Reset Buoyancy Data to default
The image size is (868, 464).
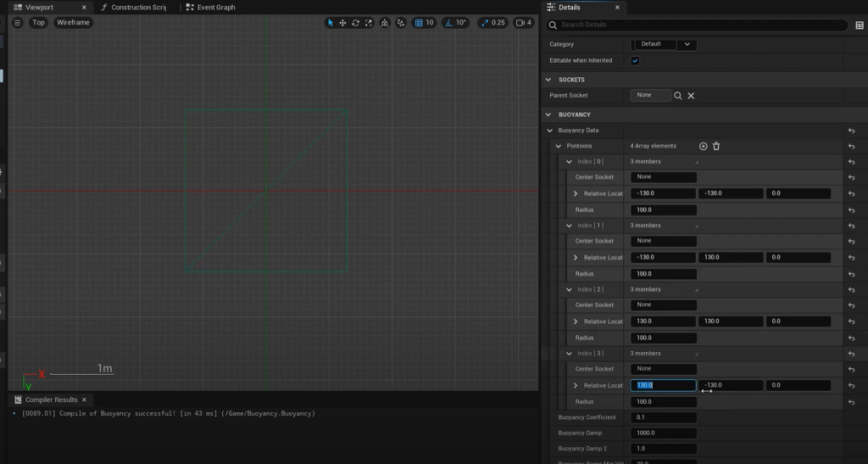point(851,131)
